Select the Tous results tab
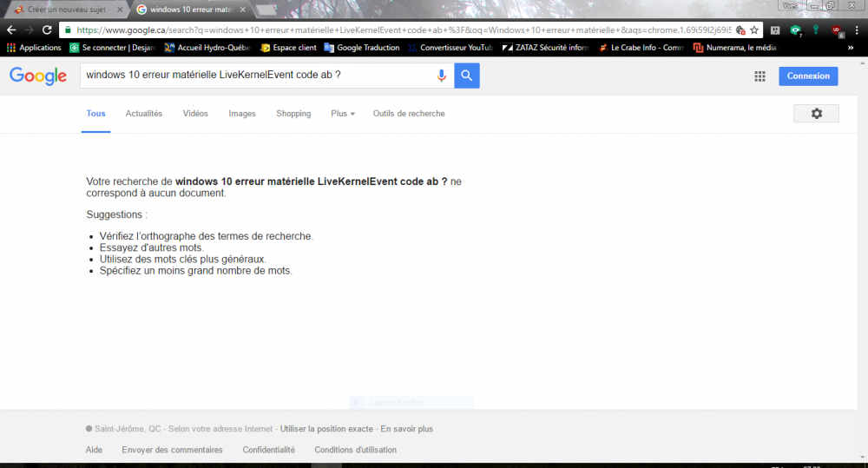 coord(95,114)
